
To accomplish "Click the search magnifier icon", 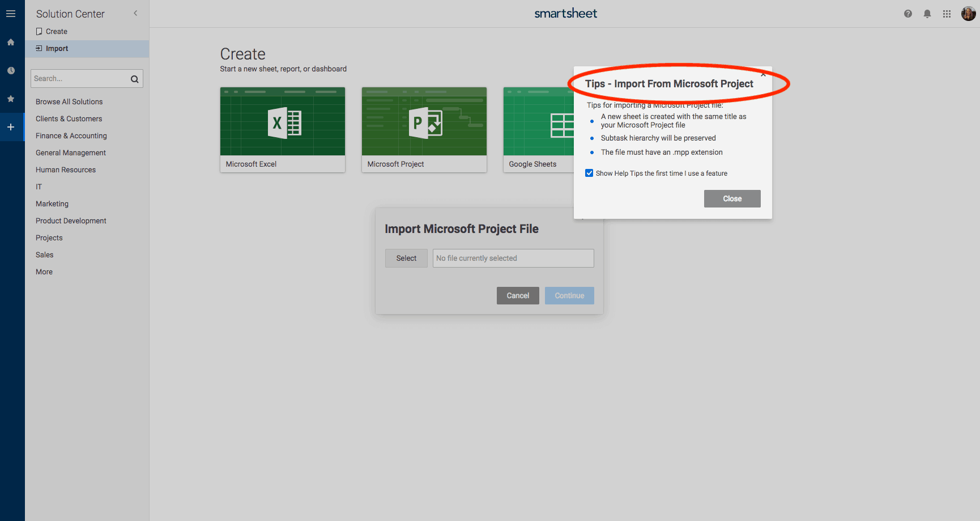I will tap(134, 79).
